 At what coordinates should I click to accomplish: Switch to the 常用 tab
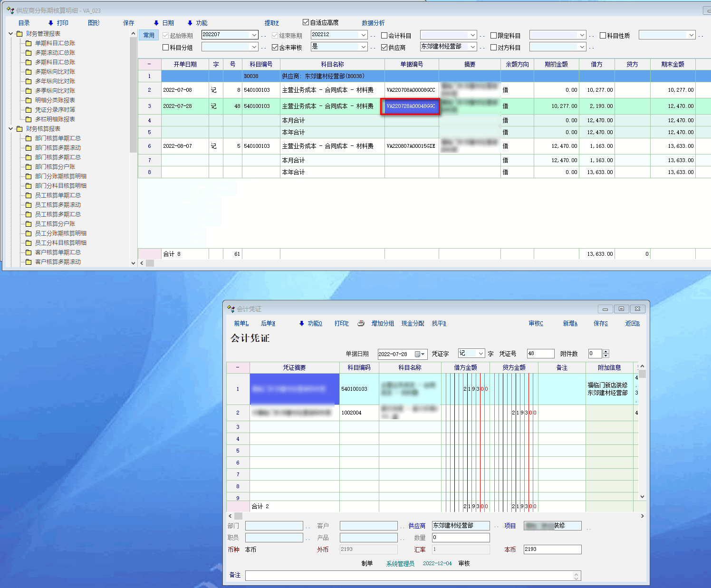149,35
